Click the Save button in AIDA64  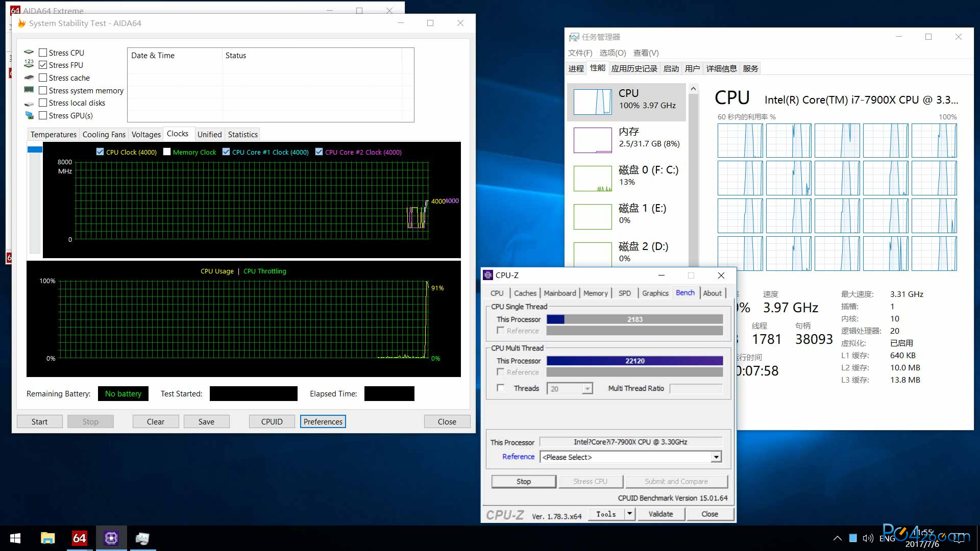pos(206,421)
